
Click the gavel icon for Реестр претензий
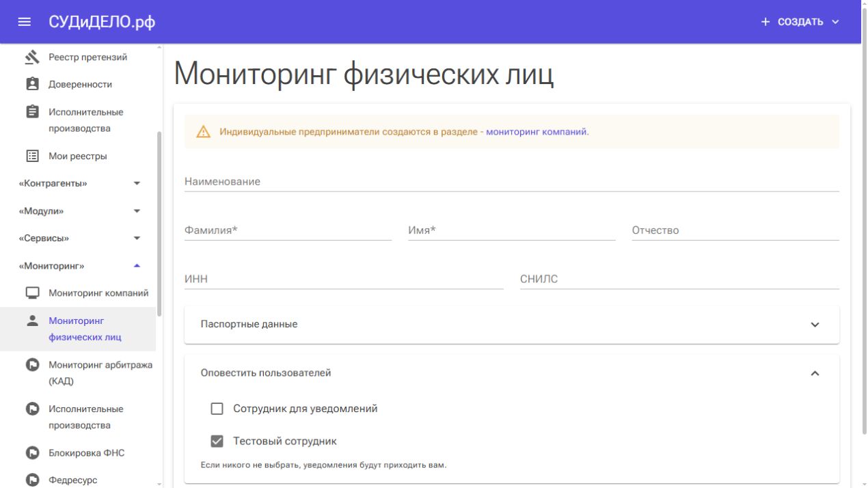click(32, 57)
